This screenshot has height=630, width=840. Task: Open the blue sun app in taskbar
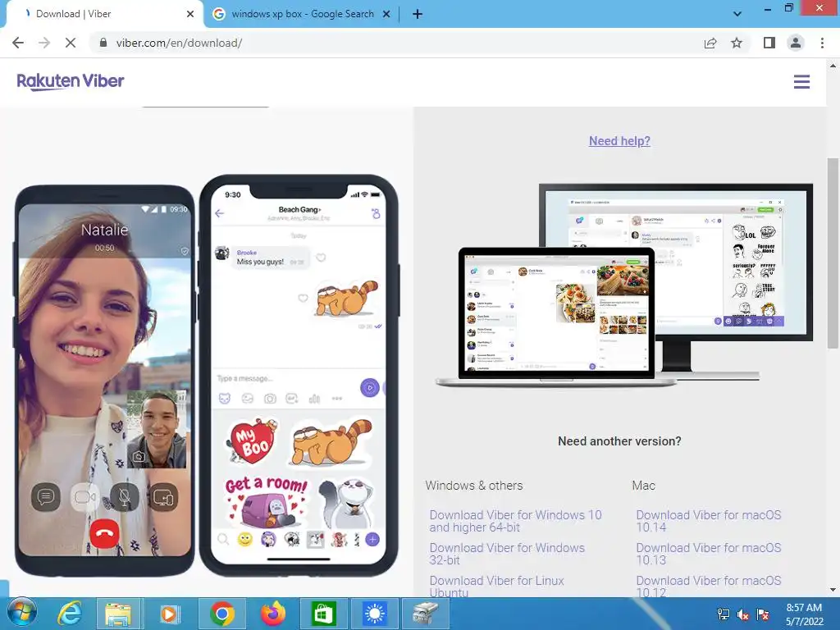(374, 614)
